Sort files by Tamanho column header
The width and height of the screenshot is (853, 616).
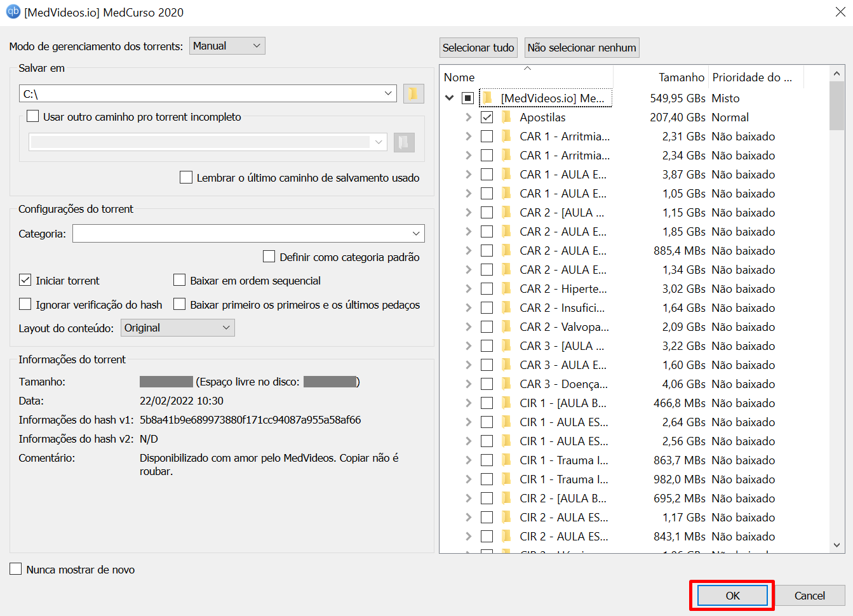(x=681, y=77)
